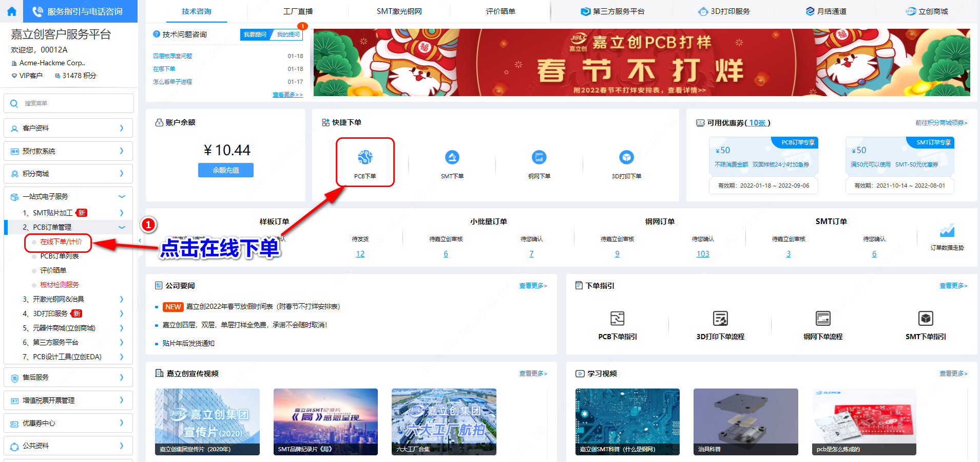Screen dimensions: 980x462
Task: Expand 优惠券中心 menu
Action: point(68,423)
